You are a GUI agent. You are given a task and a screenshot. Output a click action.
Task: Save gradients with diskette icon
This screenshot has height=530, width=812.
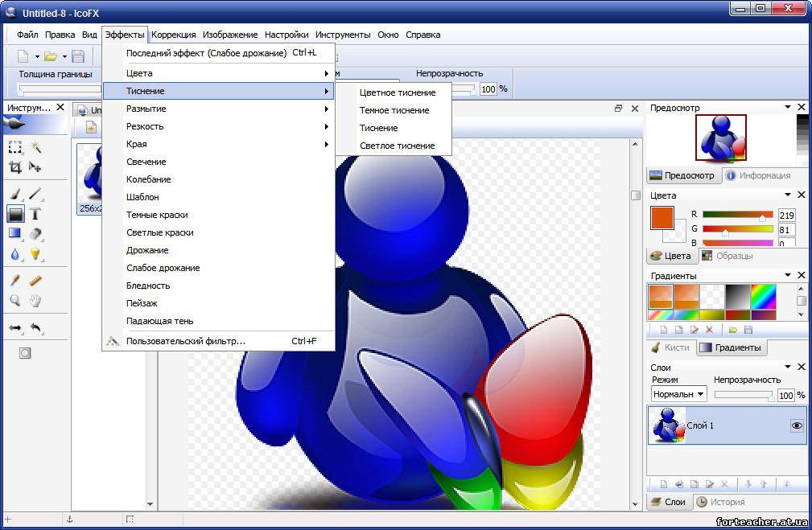[x=748, y=330]
